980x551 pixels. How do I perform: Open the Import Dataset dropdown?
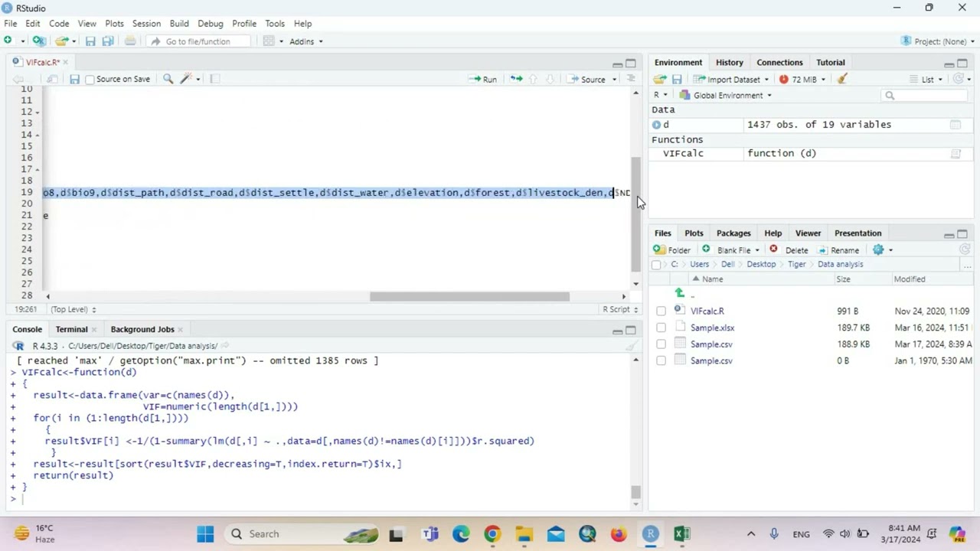click(x=731, y=80)
